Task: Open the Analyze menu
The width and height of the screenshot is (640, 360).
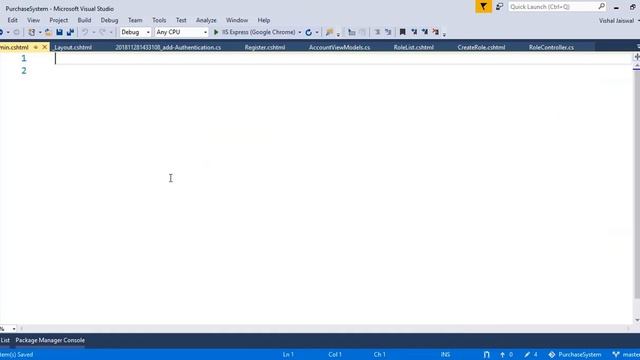Action: pos(206,20)
